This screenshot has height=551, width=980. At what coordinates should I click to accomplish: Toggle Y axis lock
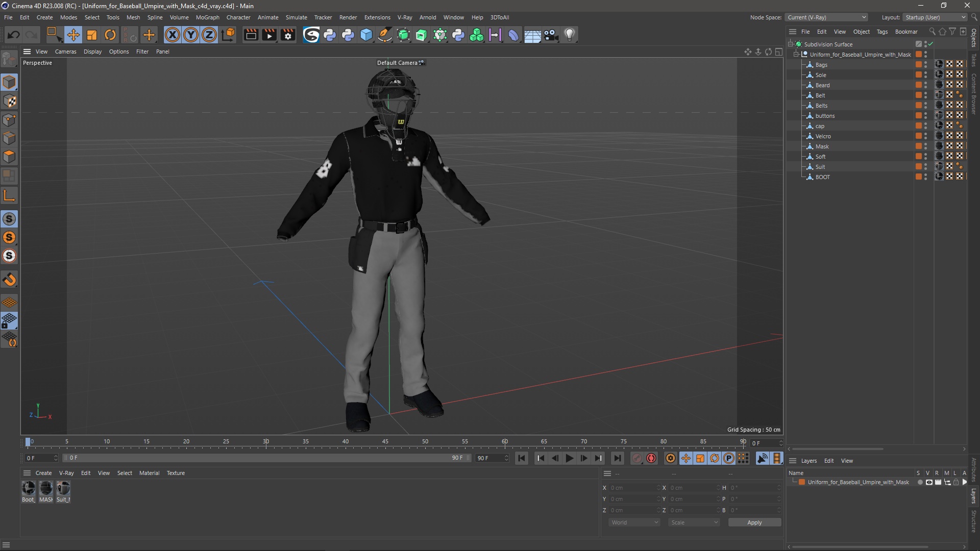click(191, 35)
